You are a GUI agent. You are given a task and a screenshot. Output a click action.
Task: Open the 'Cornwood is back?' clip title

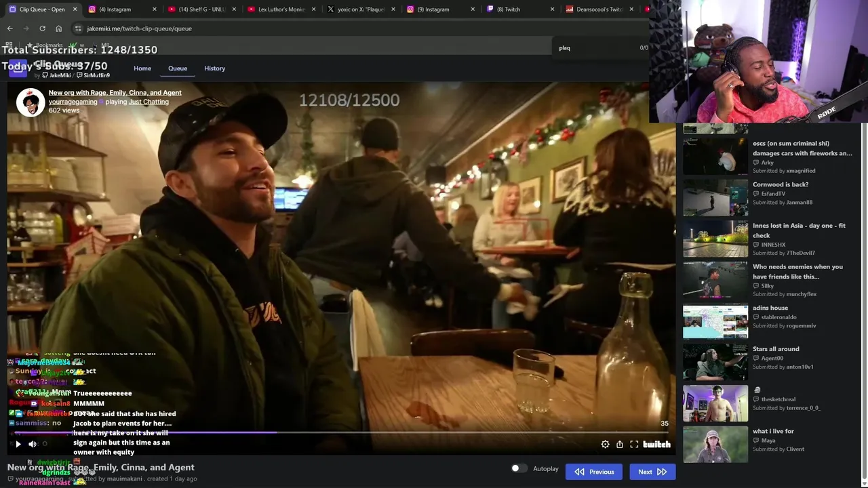[781, 184]
